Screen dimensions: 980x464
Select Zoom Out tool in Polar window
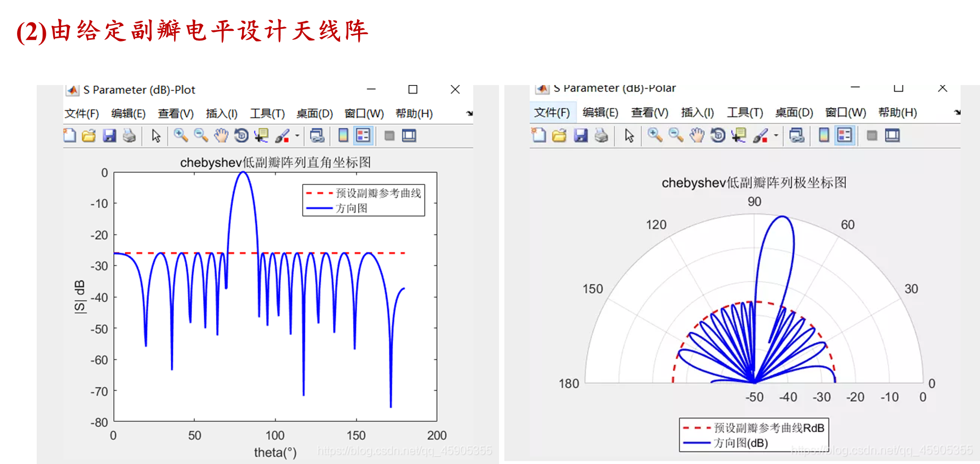(676, 135)
